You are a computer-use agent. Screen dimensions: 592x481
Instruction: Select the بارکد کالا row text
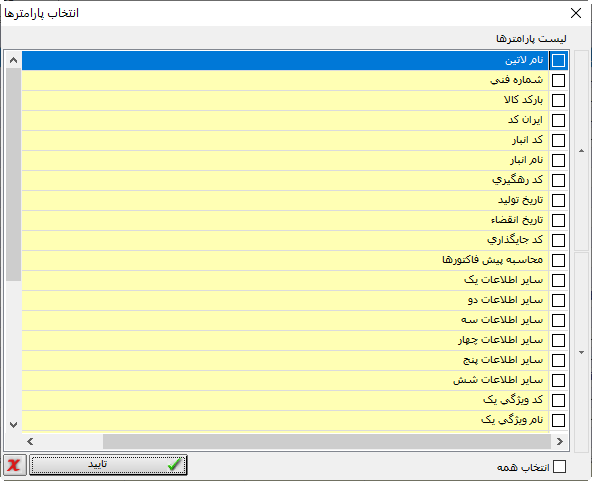coord(523,100)
